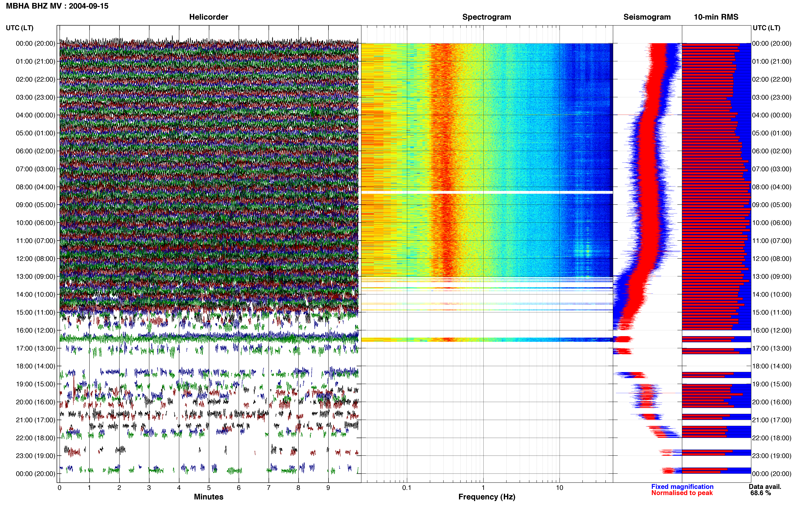
Task: Click the white data gap band in the spectrogram after 08:00
Action: tap(487, 192)
